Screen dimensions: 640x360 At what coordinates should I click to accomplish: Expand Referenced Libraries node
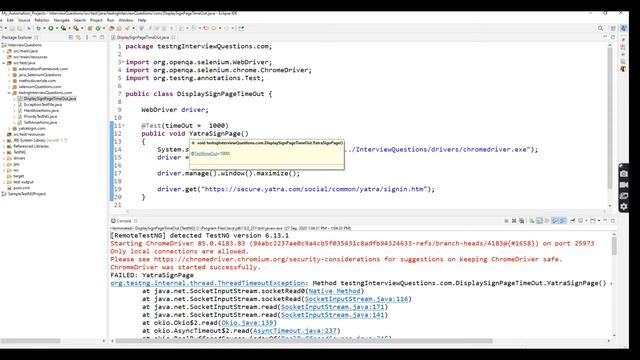click(x=4, y=146)
